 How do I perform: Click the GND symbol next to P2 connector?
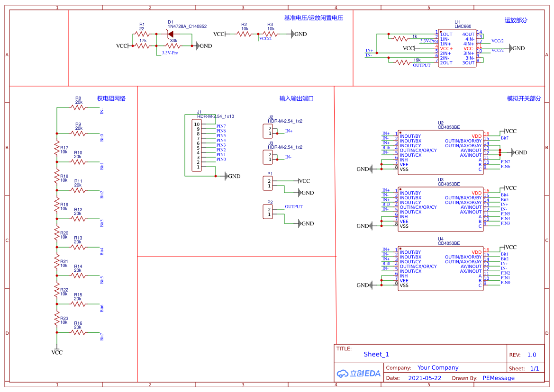[x=306, y=223]
